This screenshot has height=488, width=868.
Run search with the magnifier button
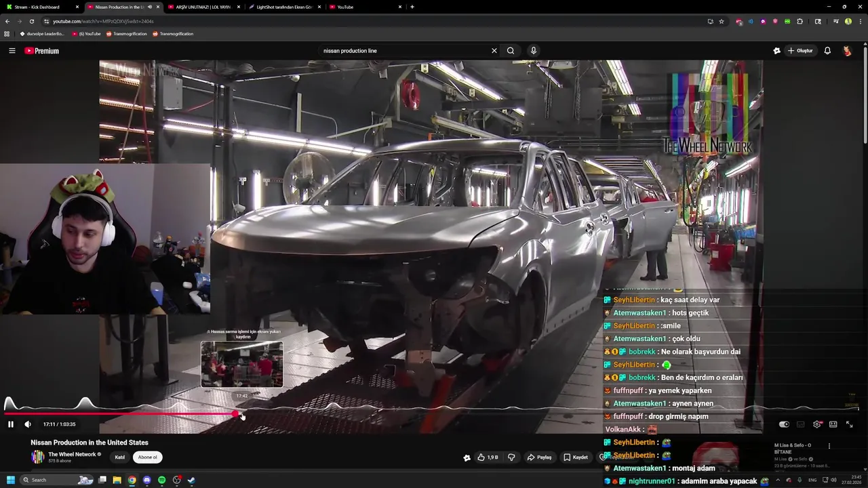(511, 51)
